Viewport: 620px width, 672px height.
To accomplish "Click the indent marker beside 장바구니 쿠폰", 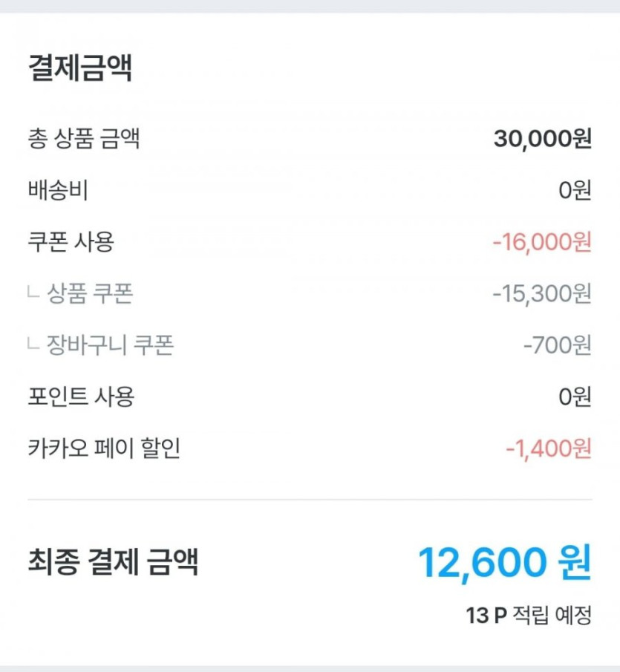I will click(33, 345).
